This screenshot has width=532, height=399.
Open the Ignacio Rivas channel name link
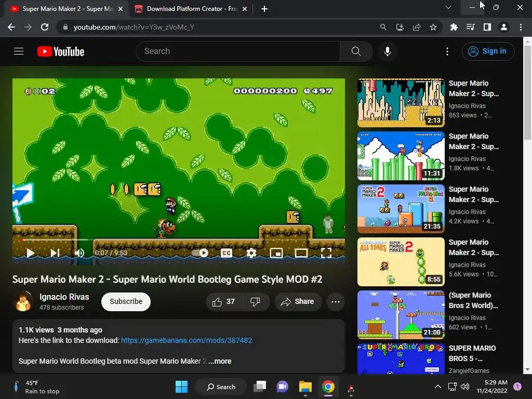coord(64,297)
